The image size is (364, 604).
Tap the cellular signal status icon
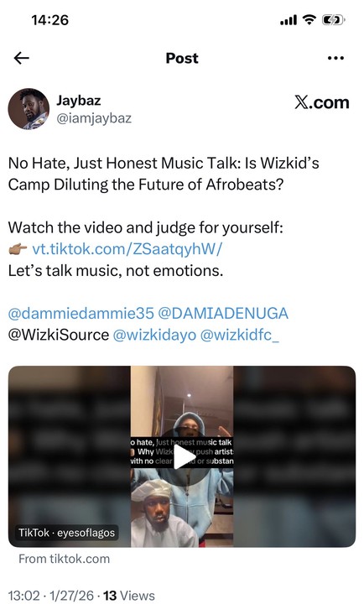tap(289, 20)
